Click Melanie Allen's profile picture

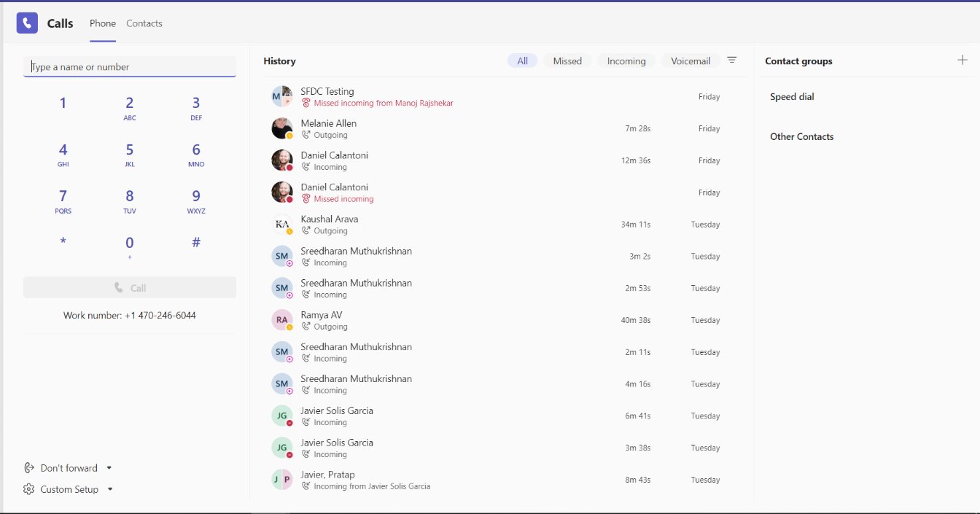click(x=282, y=128)
